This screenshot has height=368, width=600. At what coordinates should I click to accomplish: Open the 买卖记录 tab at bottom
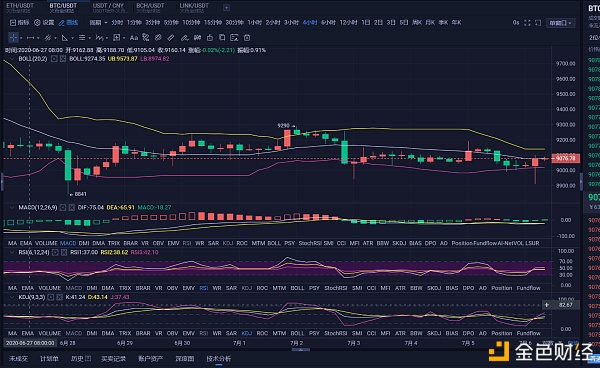113,359
